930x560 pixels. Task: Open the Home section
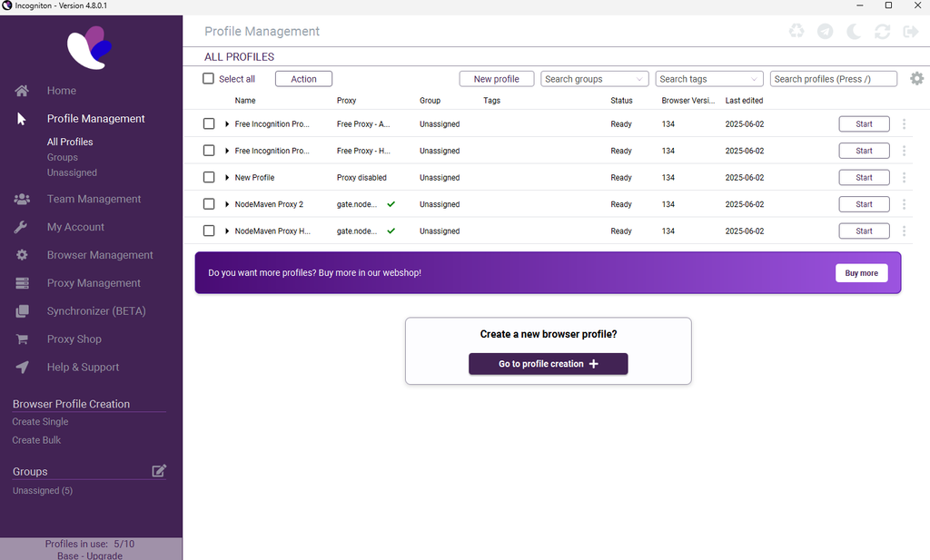coord(61,90)
